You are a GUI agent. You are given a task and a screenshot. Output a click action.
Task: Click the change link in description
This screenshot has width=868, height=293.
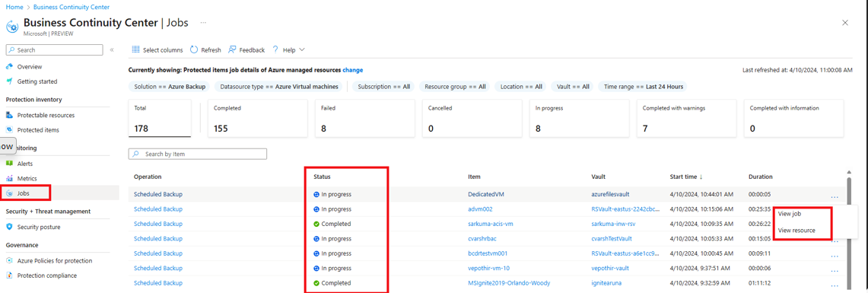(353, 70)
